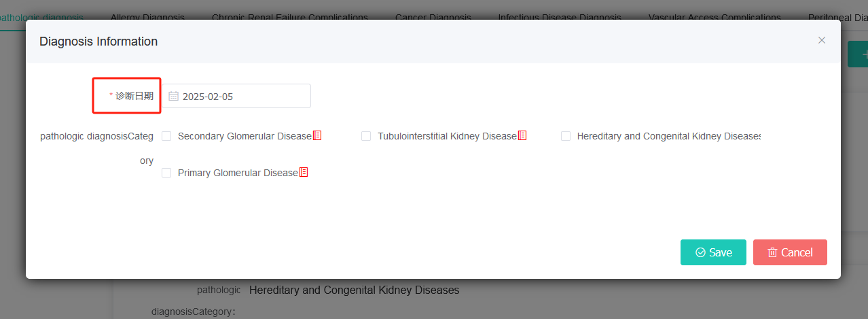Click note icon beside Secondary Glomerular Disease

pos(317,135)
